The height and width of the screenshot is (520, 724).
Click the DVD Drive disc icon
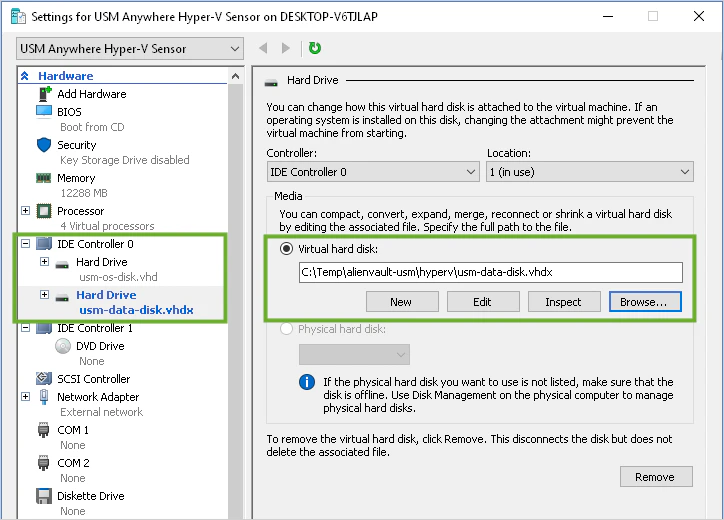(x=63, y=346)
